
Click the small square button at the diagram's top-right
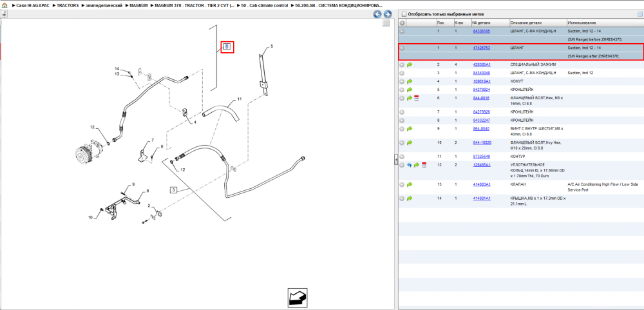[386, 23]
